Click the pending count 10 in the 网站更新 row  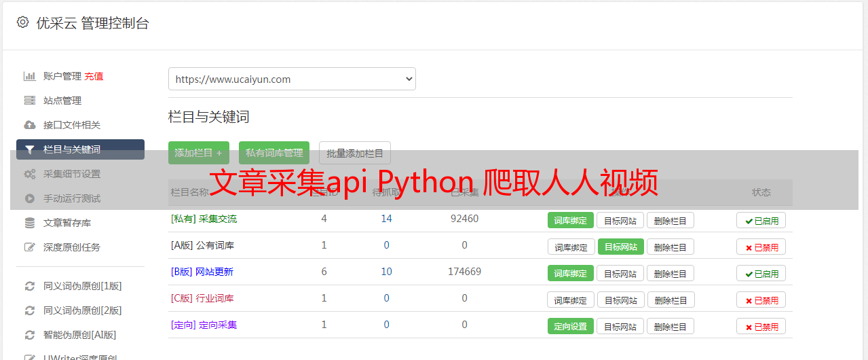click(x=386, y=272)
